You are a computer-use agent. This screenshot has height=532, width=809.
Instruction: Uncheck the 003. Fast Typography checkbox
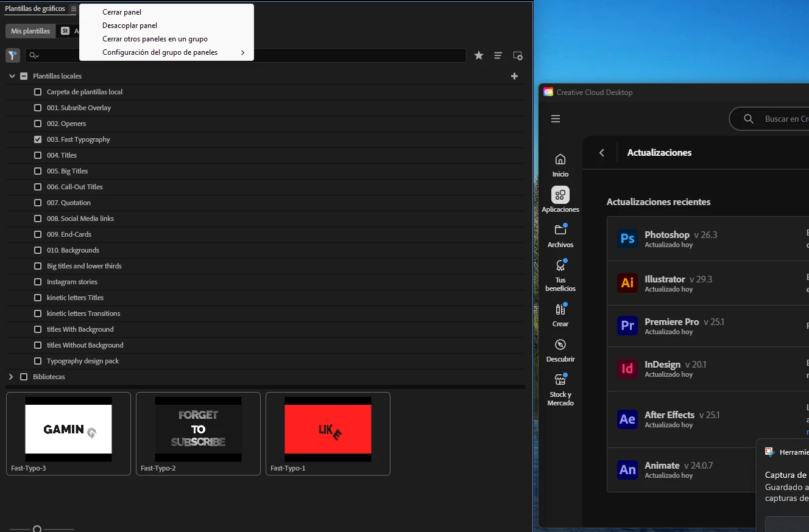(x=38, y=139)
